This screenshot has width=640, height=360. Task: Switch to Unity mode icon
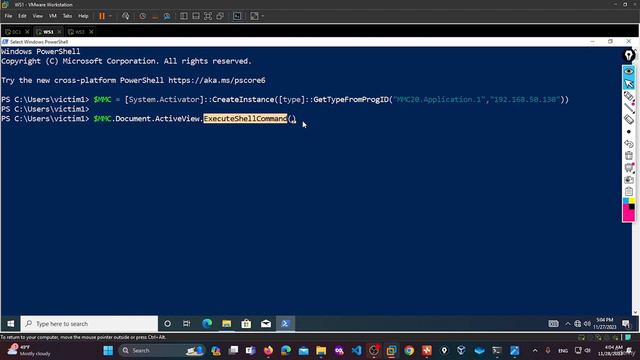click(x=220, y=16)
